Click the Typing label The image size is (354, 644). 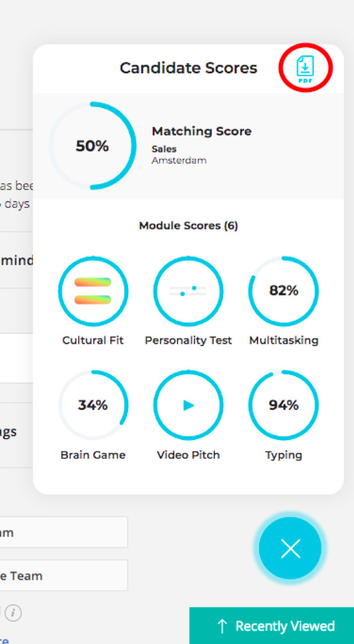pos(283,456)
